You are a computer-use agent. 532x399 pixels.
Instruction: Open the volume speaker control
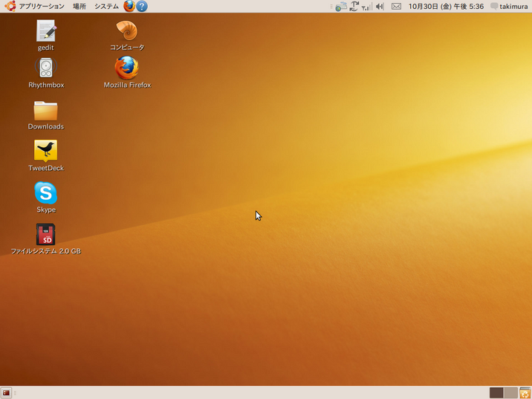pos(380,7)
